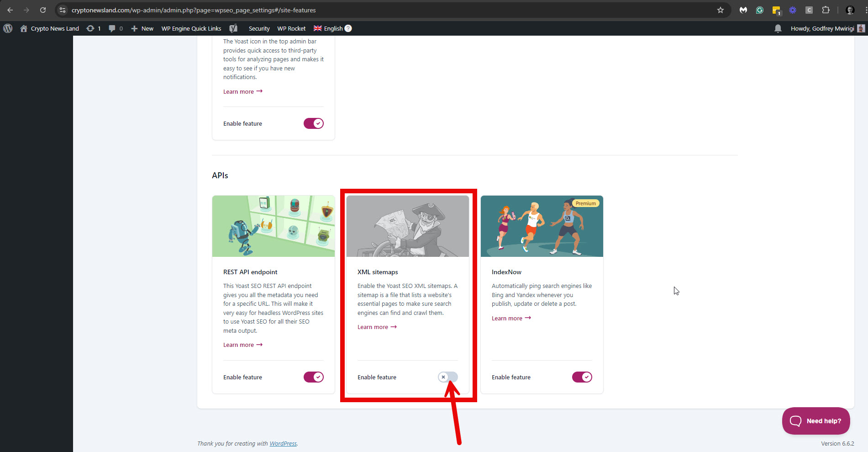Open the Chrome profile avatar
Screen dimensions: 868x452
850,10
